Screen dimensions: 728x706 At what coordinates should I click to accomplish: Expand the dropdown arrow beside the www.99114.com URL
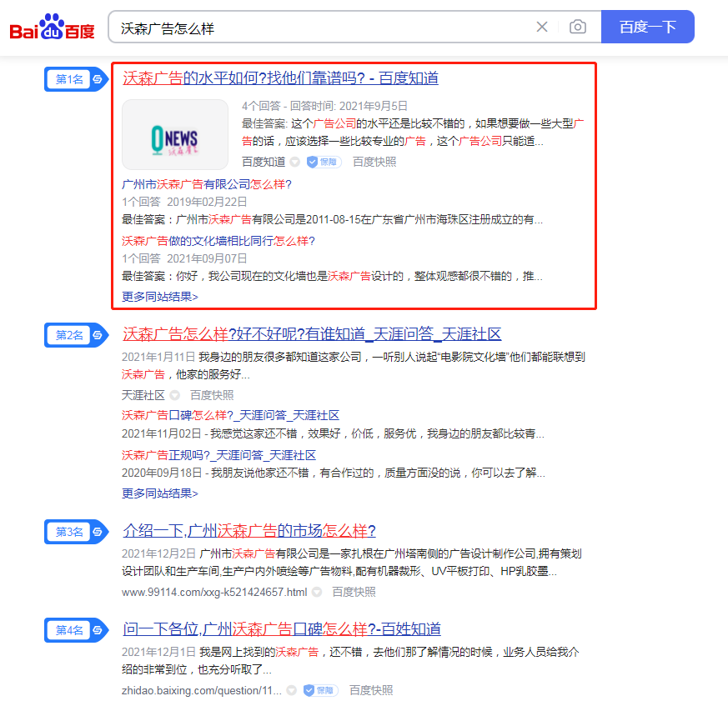(317, 592)
